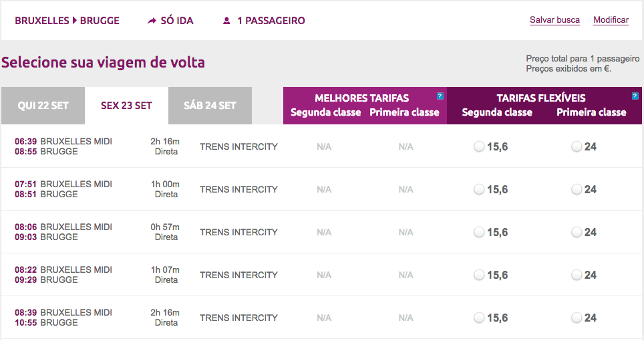Image resolution: width=644 pixels, height=341 pixels.
Task: Switch to the QUI 22 SET date tab
Action: click(43, 106)
